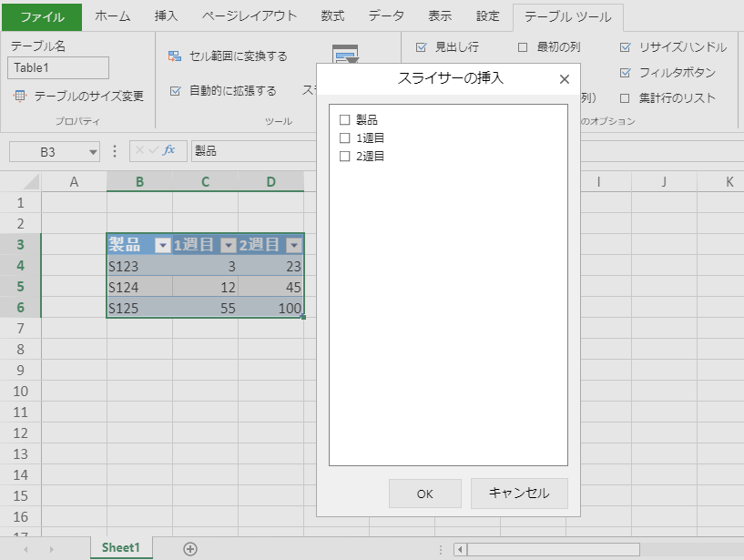Close the スライサーの挿入 dialog with X
Image resolution: width=744 pixels, height=560 pixels.
tap(565, 79)
